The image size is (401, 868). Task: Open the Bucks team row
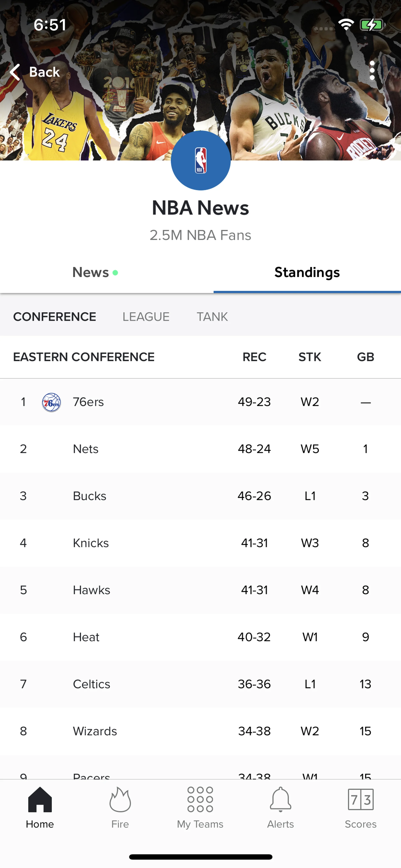(200, 496)
